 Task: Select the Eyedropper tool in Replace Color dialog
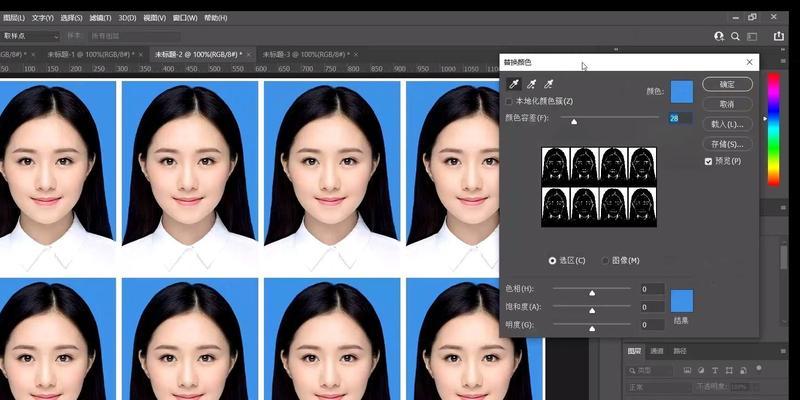[x=514, y=84]
